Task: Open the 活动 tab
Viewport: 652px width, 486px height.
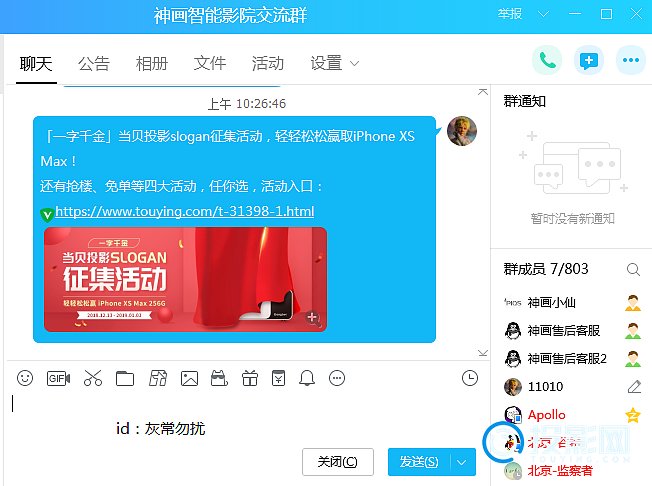Action: pyautogui.click(x=267, y=64)
